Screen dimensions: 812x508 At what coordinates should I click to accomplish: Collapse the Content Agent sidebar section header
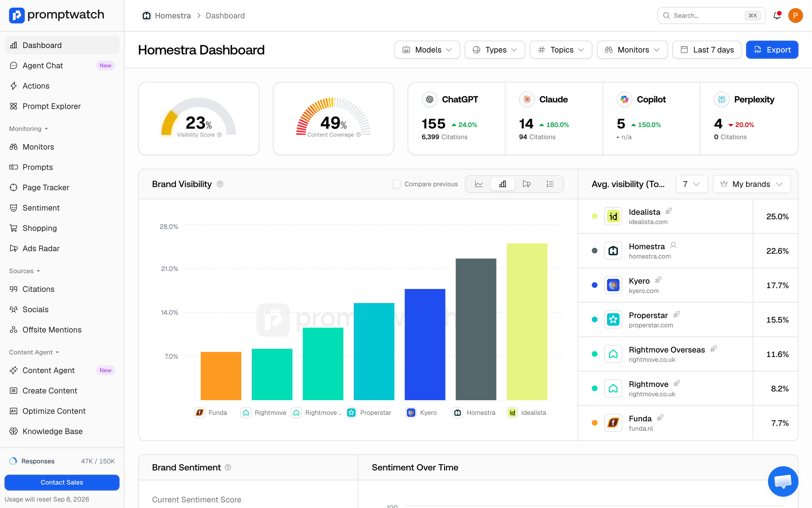34,352
